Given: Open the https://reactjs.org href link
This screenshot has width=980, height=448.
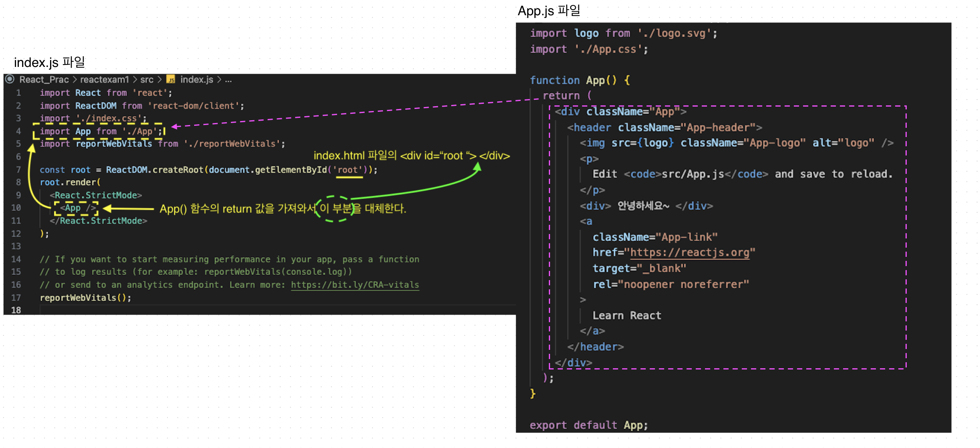Looking at the screenshot, I should (x=690, y=252).
